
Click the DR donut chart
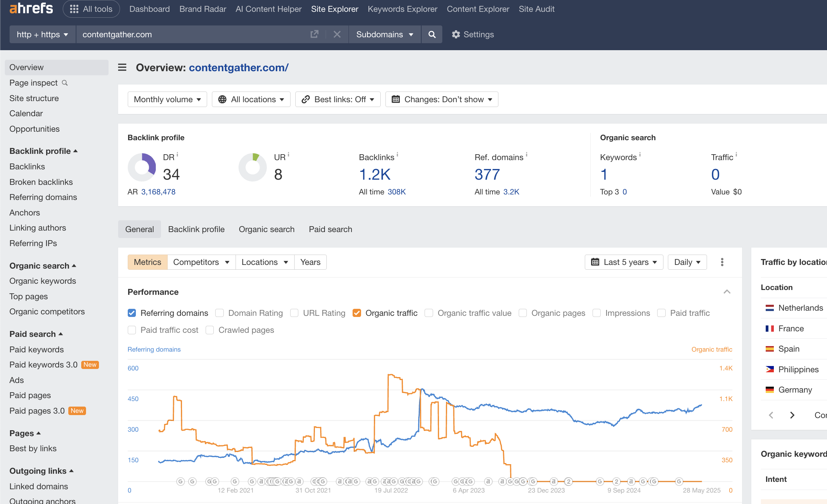pyautogui.click(x=142, y=167)
